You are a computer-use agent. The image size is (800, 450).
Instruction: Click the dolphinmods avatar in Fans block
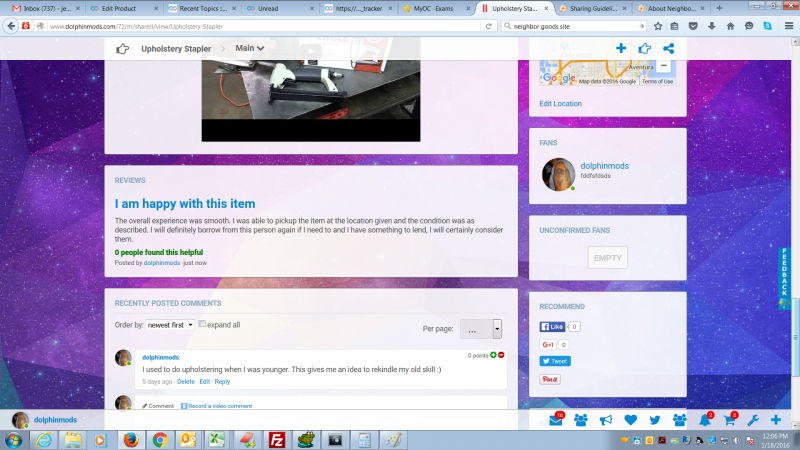pos(558,174)
